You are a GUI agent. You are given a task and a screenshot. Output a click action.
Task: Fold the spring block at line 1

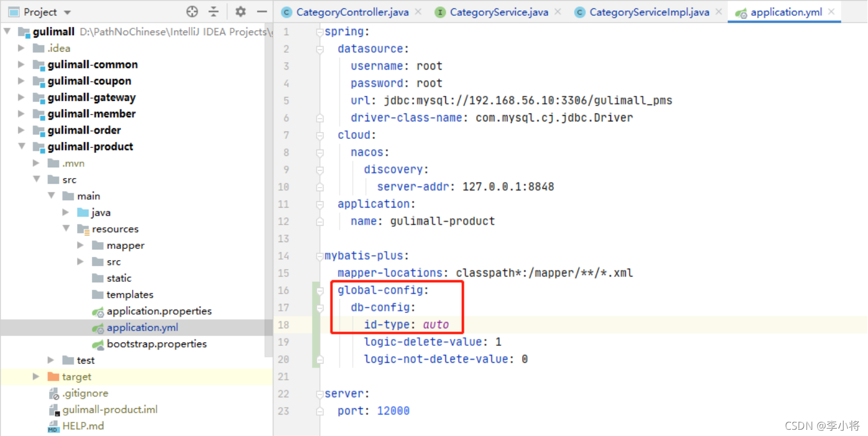click(320, 32)
